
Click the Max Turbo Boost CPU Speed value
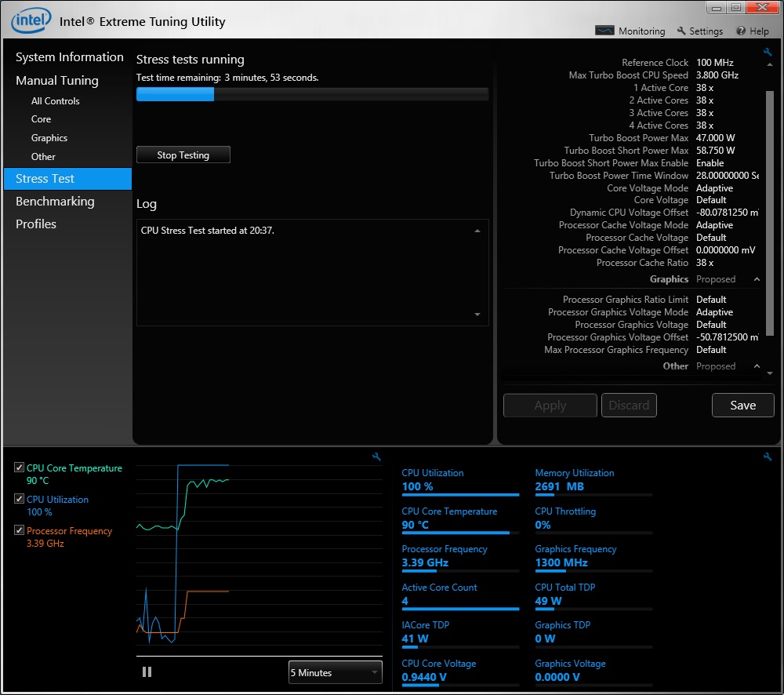717,75
